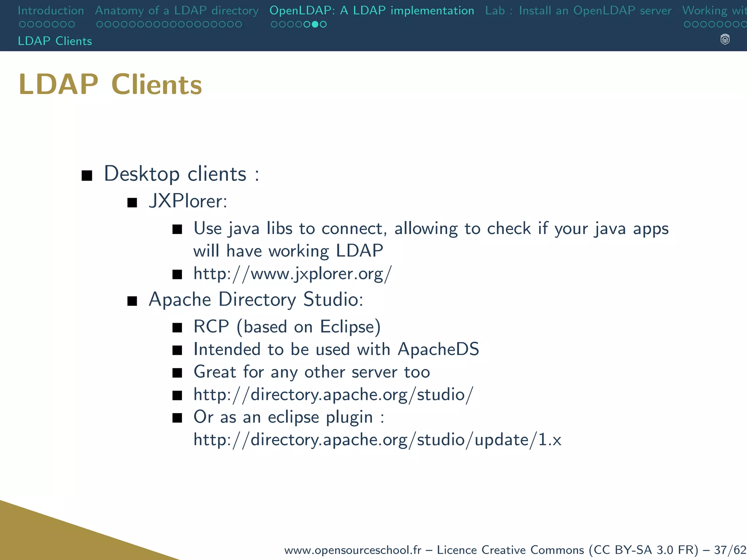Click 'Intended to be used with ApacheDS'

[x=336, y=349]
